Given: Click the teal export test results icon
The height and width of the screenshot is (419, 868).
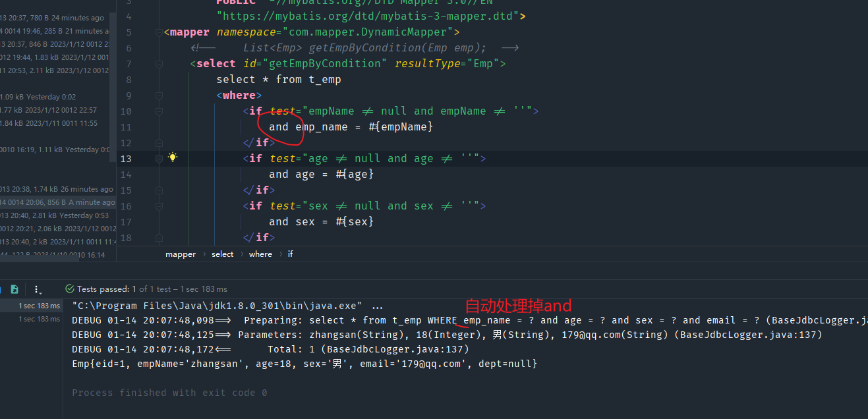Looking at the screenshot, I should (x=14, y=289).
